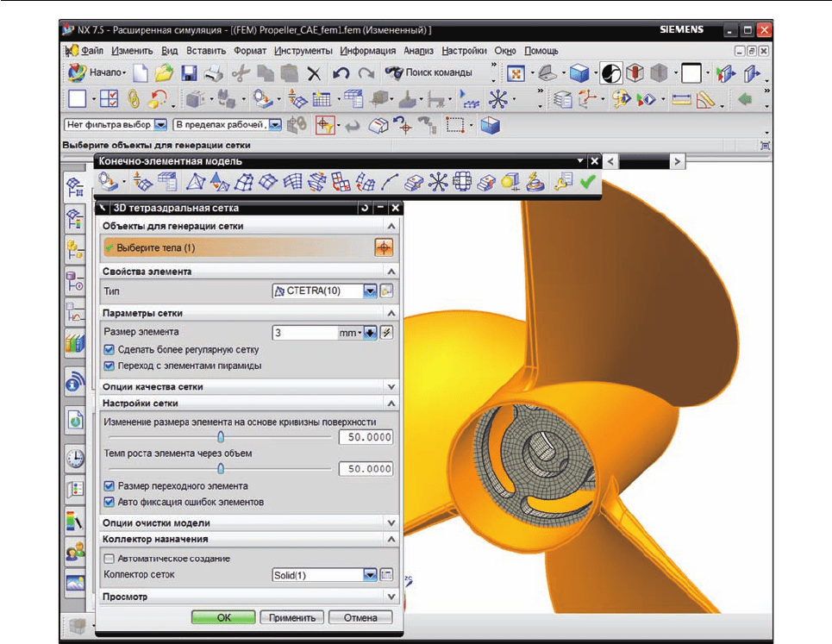This screenshot has width=832, height=644.
Task: Open the В пределах рабочей dropdown
Action: (x=275, y=125)
